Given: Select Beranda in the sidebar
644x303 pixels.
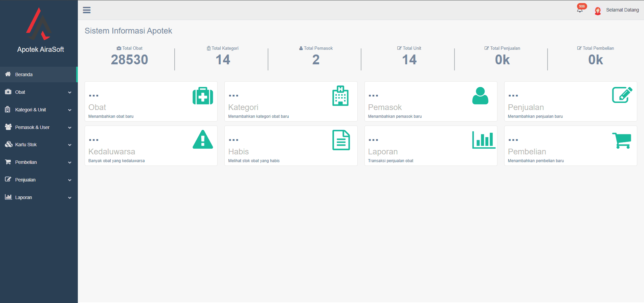Looking at the screenshot, I should click(x=24, y=74).
